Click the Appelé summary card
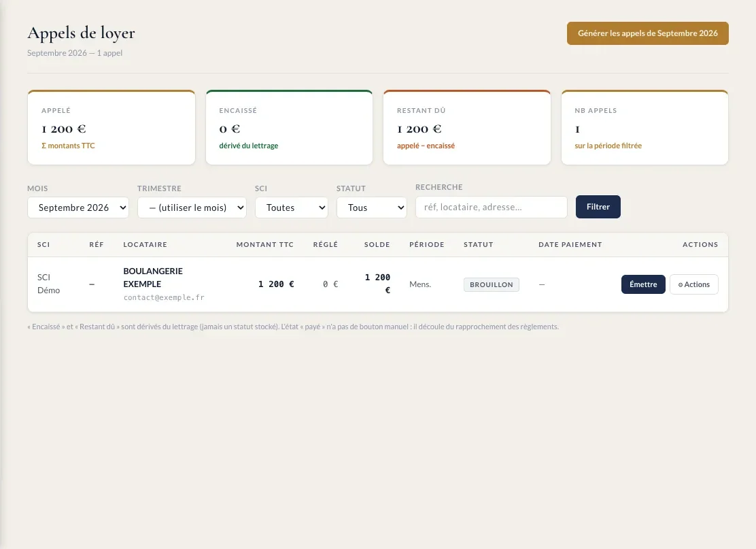 coord(111,127)
